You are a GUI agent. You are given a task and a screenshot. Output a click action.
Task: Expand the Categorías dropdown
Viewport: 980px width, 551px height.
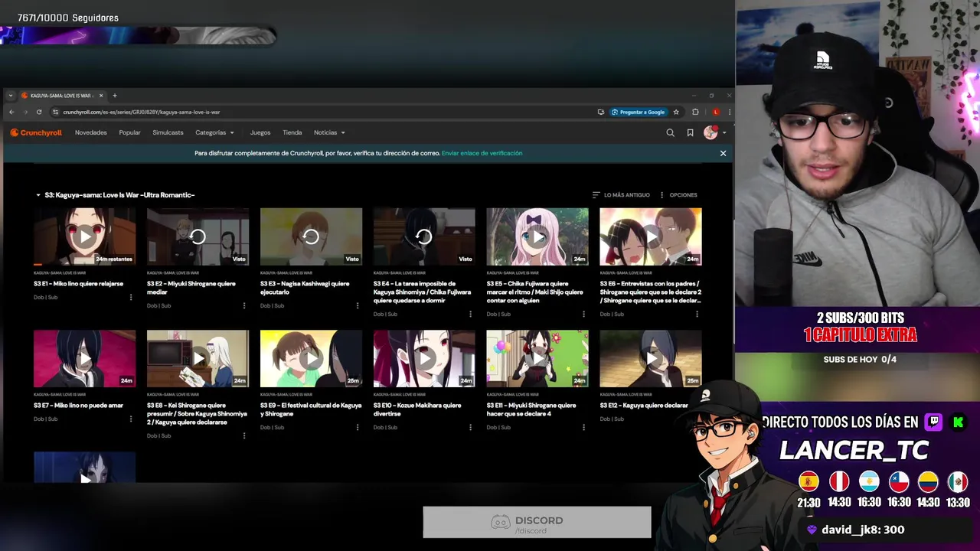pos(214,132)
